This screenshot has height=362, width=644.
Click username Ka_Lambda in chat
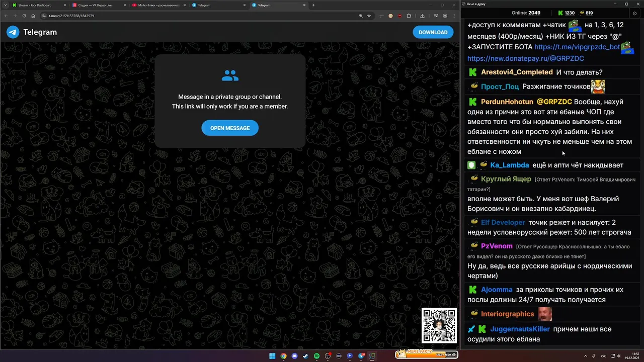(x=510, y=165)
